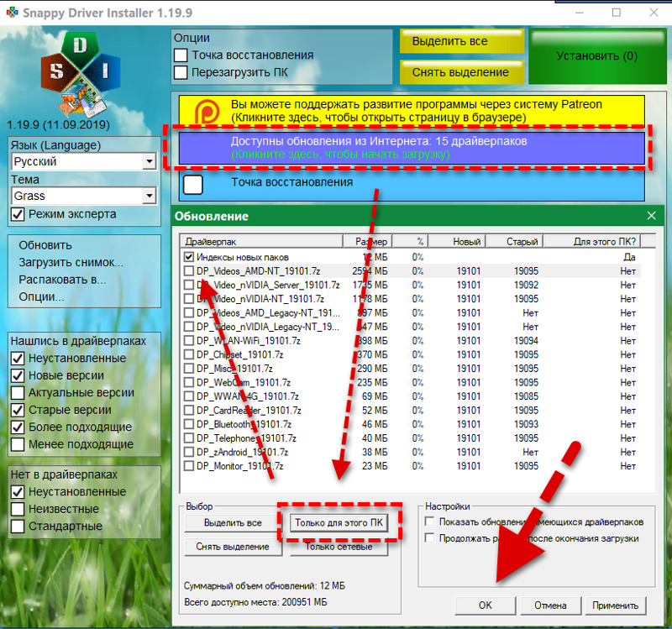The height and width of the screenshot is (629, 672).
Task: Select the DP_WWAN-4G_19101.7z row text
Action: [247, 396]
